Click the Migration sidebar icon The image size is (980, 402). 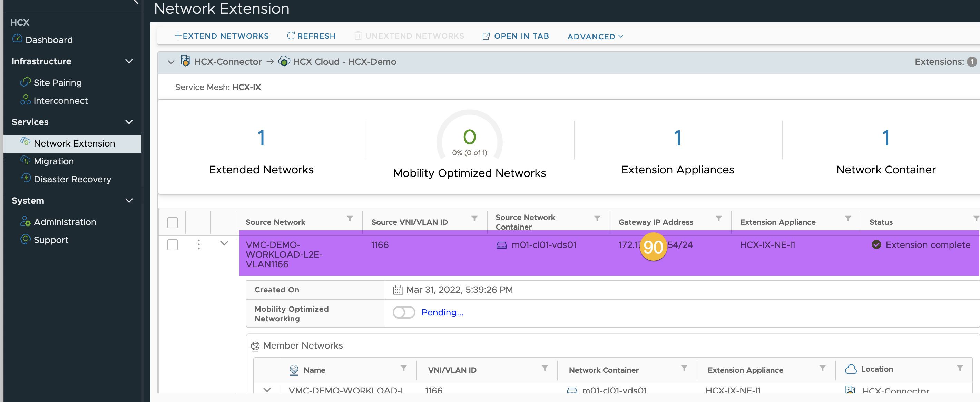tap(25, 160)
